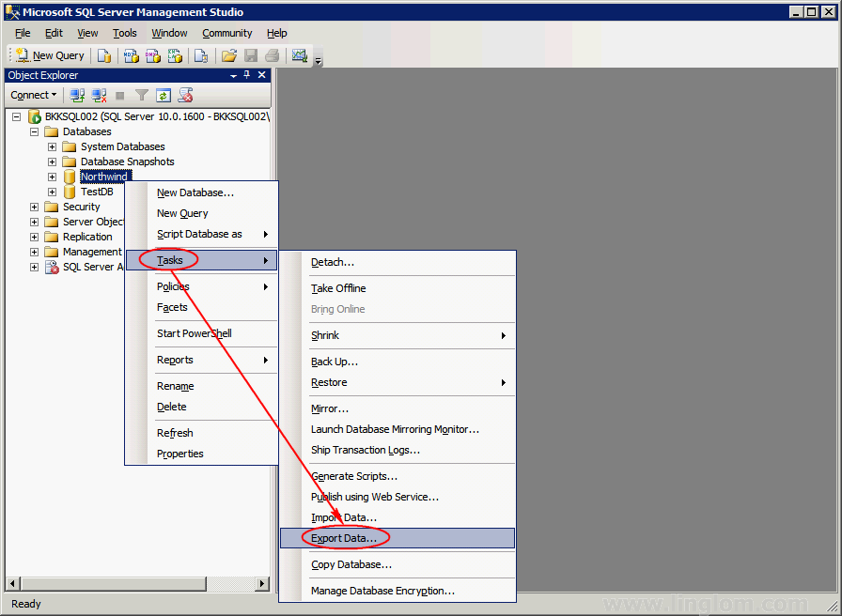Open the Shrink submenu

point(398,335)
